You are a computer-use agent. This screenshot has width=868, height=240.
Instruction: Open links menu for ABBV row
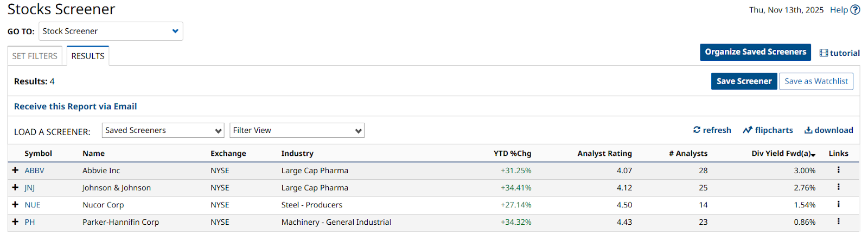coord(838,170)
